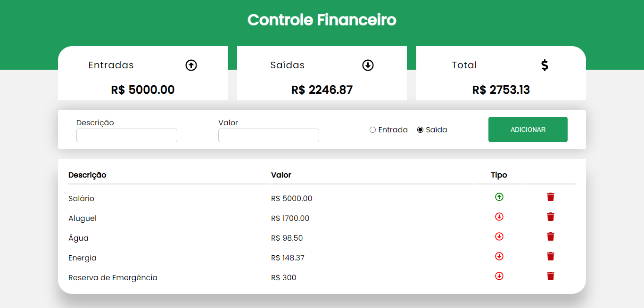Delete the Água entry using its trash icon

(550, 236)
